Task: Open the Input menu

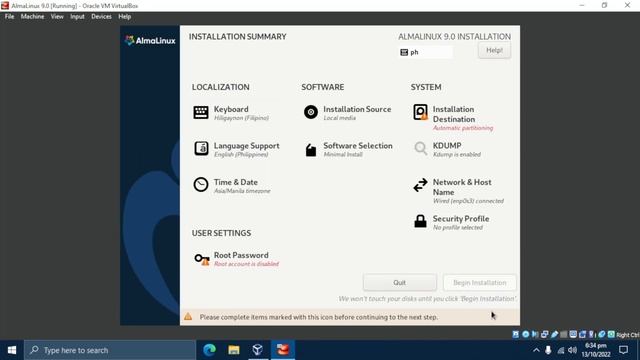Action: [77, 17]
